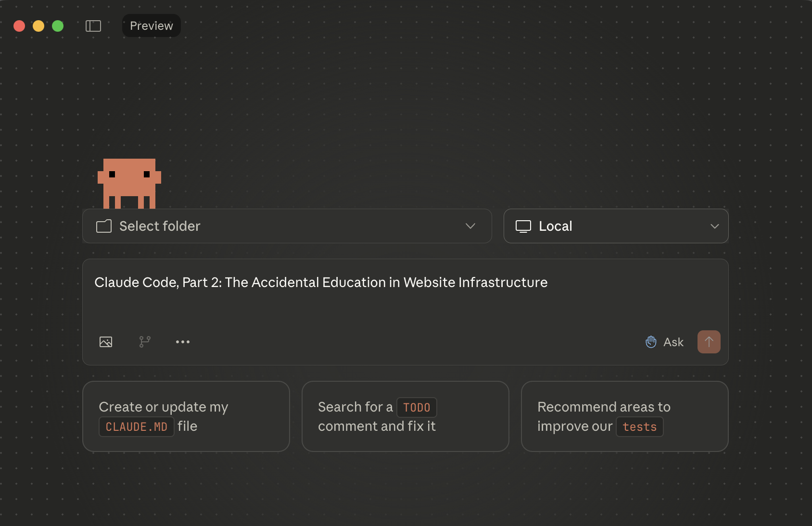This screenshot has height=526, width=812.
Task: Click the folder icon in Select folder
Action: tap(104, 226)
